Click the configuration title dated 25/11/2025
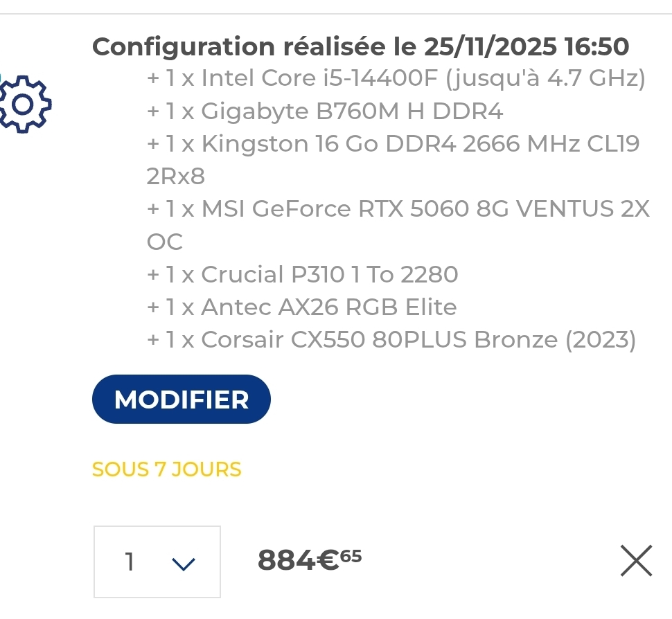Screen dimensions: 672x619 360,47
